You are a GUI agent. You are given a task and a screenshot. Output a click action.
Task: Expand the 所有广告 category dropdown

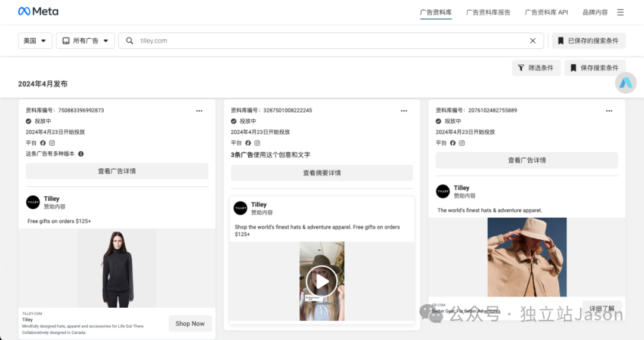point(85,41)
